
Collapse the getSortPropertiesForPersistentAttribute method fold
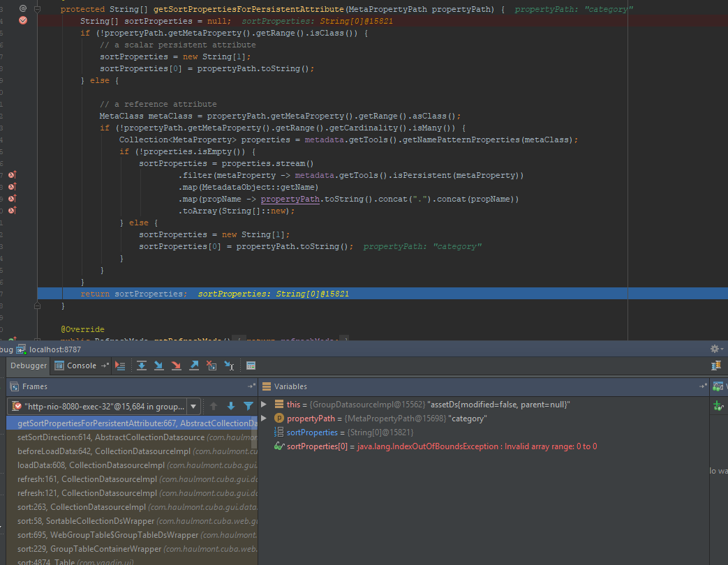pos(38,9)
